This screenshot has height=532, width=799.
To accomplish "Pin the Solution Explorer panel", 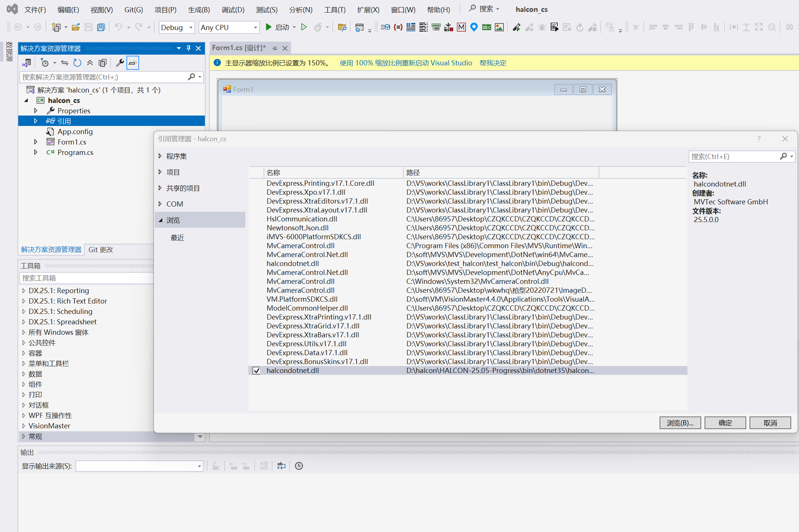I will [189, 48].
